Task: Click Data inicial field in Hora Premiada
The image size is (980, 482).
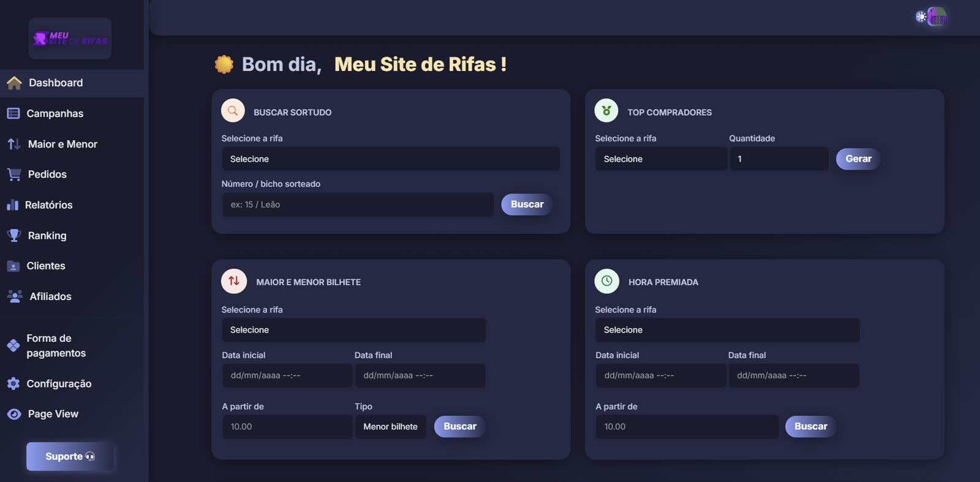Action: click(x=661, y=375)
